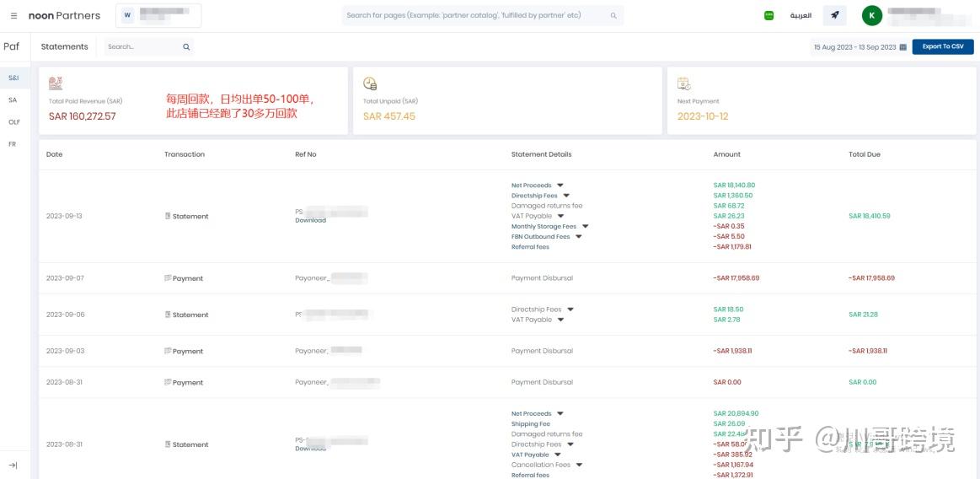Collapse the sidebar with the arrow icon
This screenshot has height=479, width=980.
click(x=13, y=466)
